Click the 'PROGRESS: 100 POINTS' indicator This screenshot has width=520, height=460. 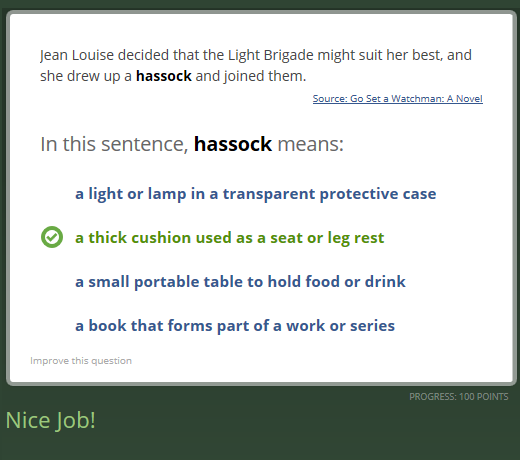pos(459,397)
